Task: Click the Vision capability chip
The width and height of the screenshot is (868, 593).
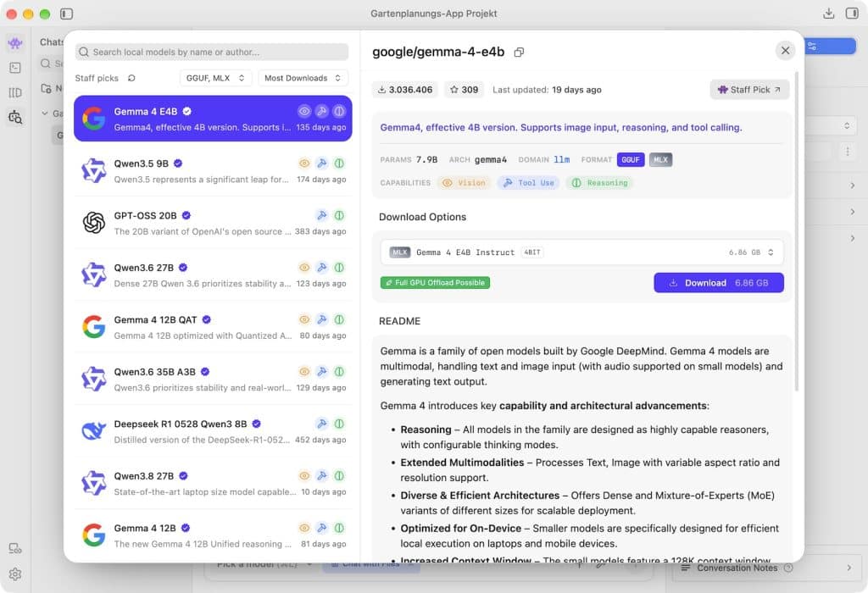Action: coord(464,183)
